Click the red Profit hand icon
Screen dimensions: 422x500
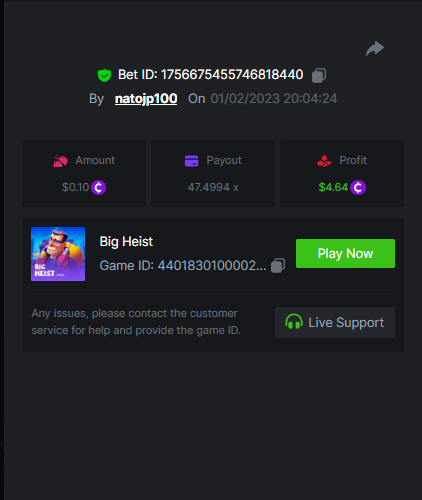click(324, 161)
